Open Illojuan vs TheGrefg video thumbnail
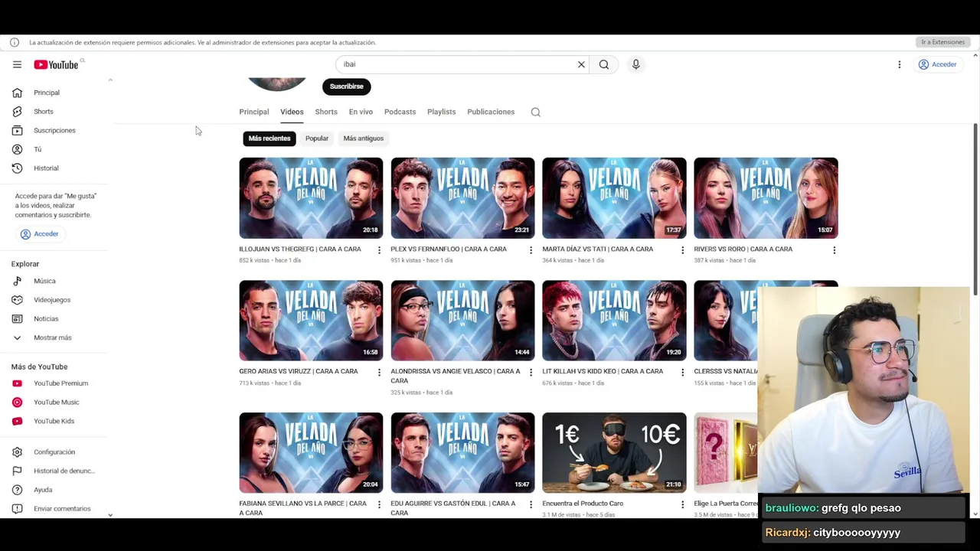The image size is (980, 551). [x=311, y=198]
